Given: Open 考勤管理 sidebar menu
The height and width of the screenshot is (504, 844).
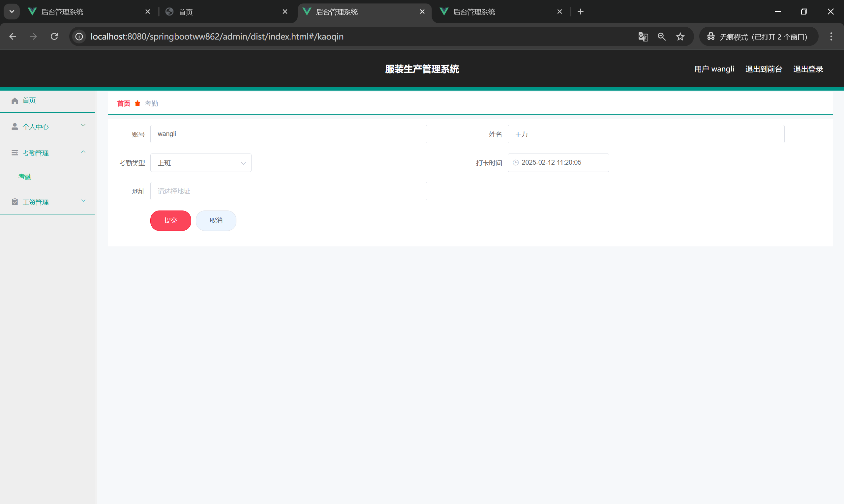Looking at the screenshot, I should coord(47,153).
